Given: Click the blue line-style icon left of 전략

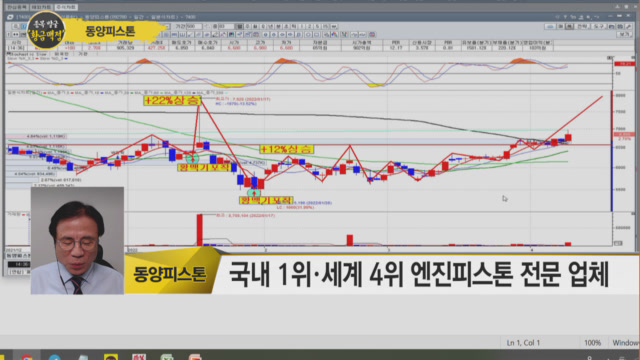Looking at the screenshot, I should 550,27.
